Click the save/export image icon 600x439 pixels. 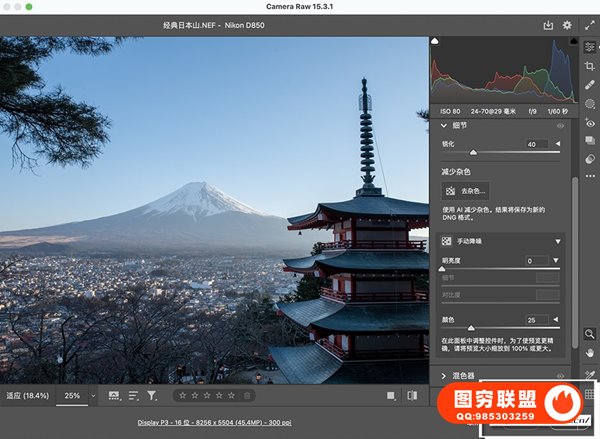point(547,25)
